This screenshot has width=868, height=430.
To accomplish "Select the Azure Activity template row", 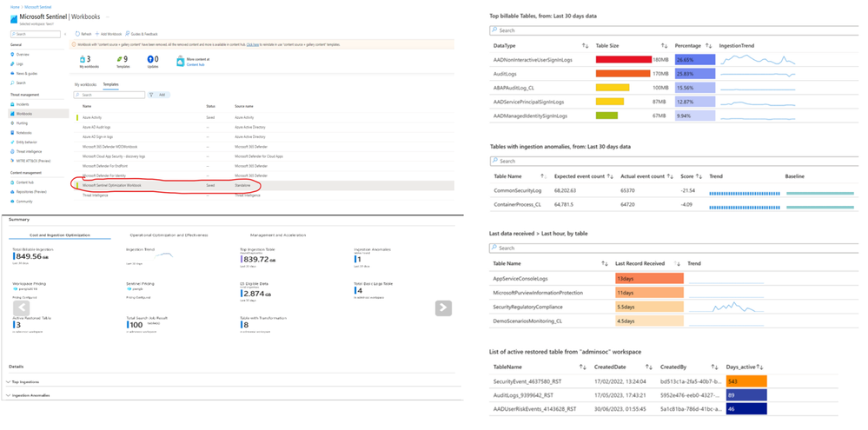I will click(264, 117).
